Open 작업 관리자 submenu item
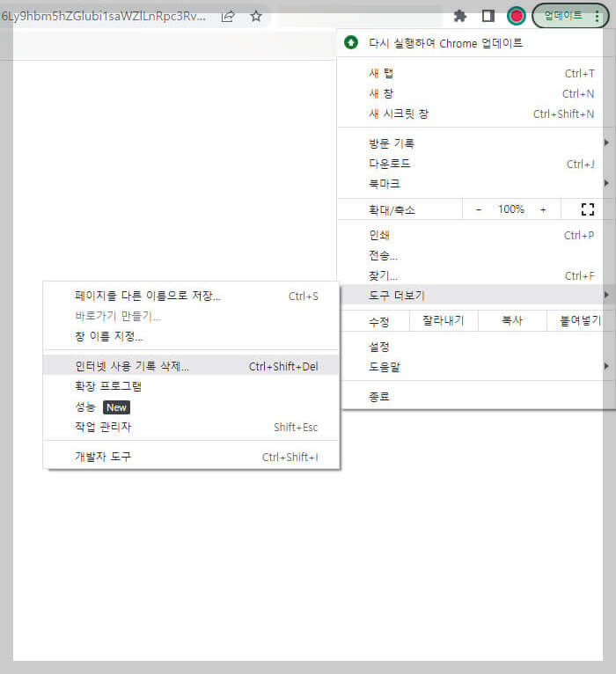616x674 pixels. click(191, 427)
